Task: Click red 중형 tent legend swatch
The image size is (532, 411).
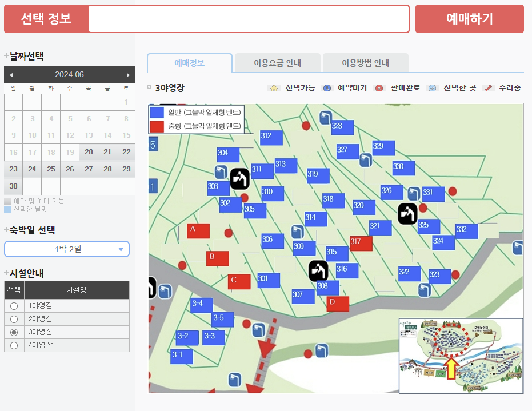Action: pyautogui.click(x=157, y=126)
